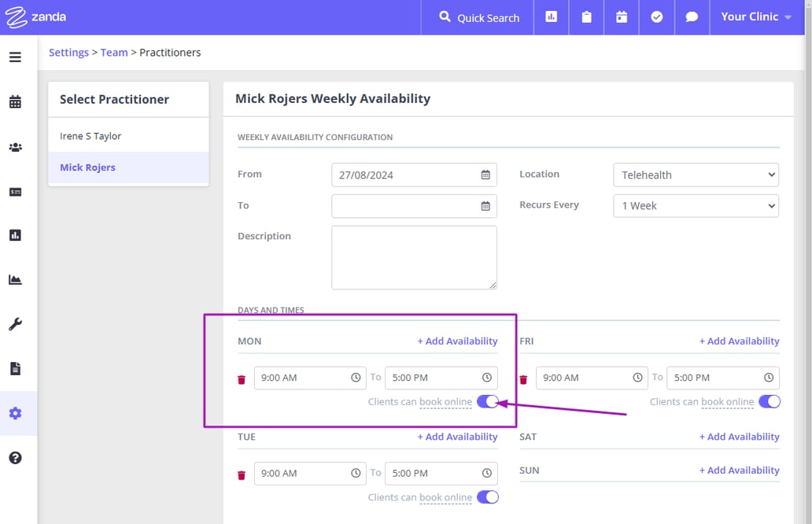
Task: Toggle the book online switch under Tuesday
Action: 488,497
